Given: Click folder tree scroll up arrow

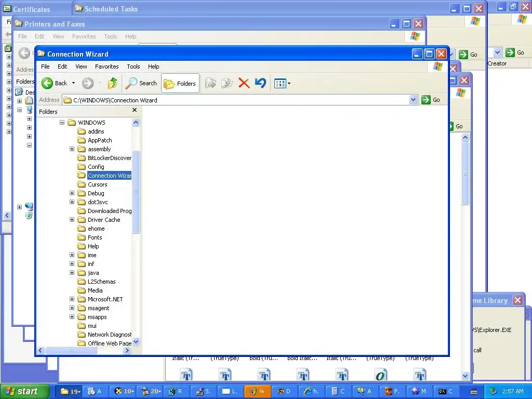Looking at the screenshot, I should tap(136, 122).
